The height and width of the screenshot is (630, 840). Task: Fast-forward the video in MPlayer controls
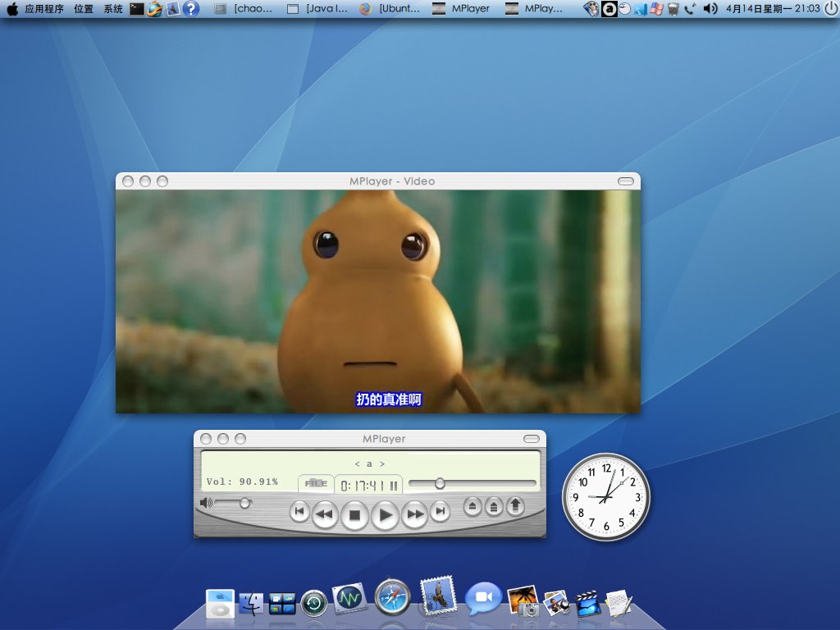[x=414, y=515]
